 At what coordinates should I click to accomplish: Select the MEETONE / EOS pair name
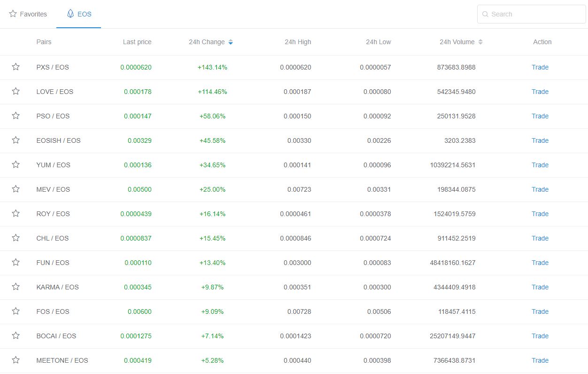(62, 360)
